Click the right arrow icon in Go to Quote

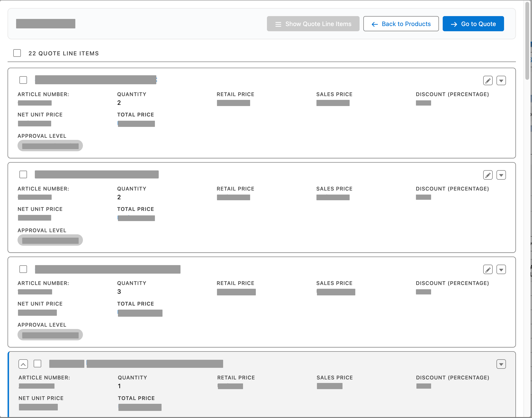click(454, 24)
